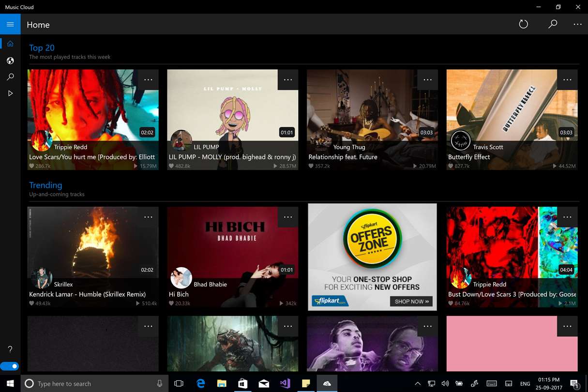
Task: Click Young Thug artist avatar
Action: [x=320, y=141]
